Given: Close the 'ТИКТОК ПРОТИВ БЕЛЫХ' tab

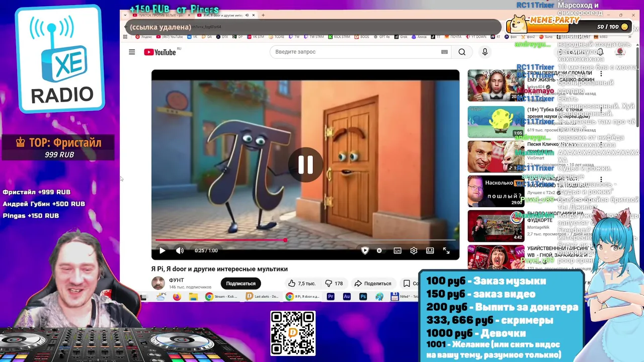Looking at the screenshot, I should (189, 15).
